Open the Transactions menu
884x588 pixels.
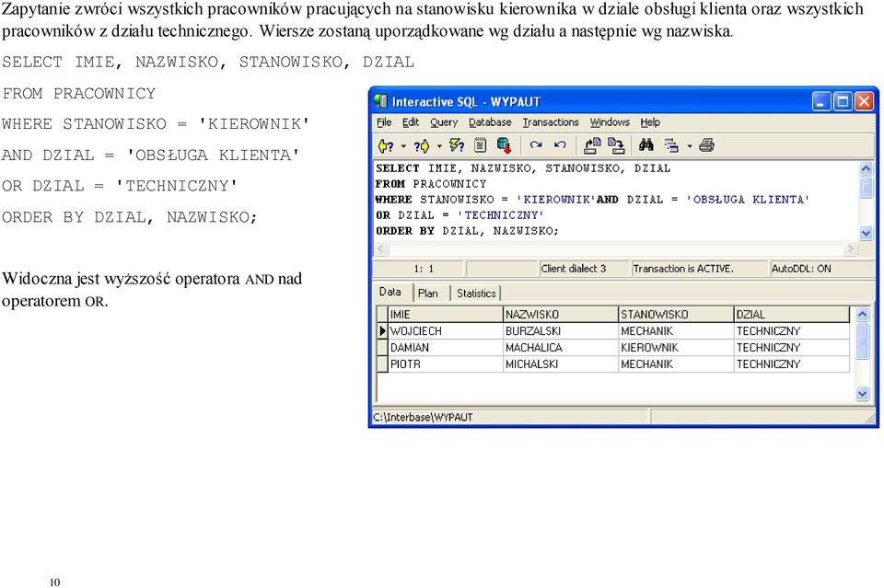(x=551, y=122)
